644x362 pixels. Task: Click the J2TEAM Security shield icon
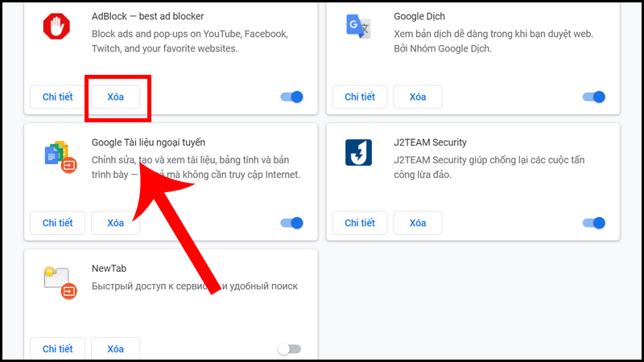click(358, 152)
